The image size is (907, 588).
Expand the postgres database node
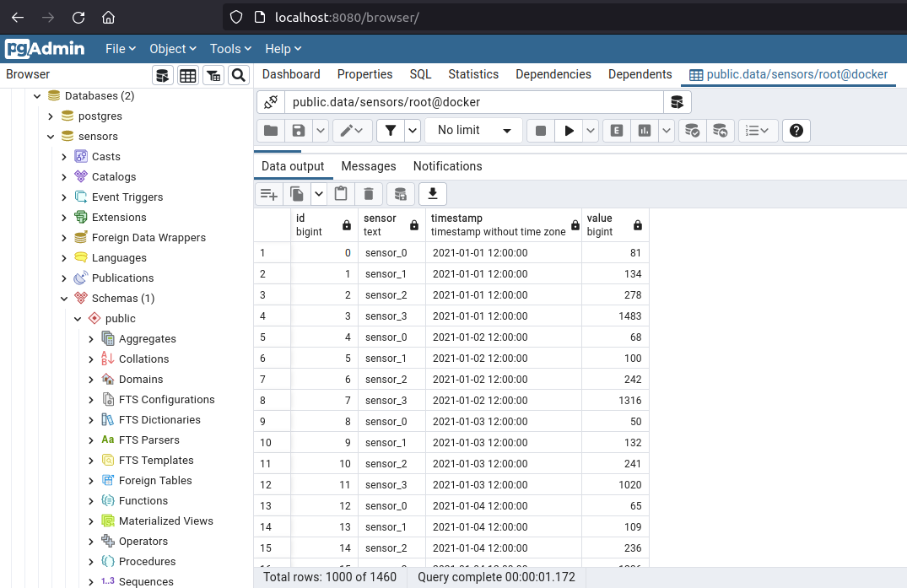[x=51, y=116]
